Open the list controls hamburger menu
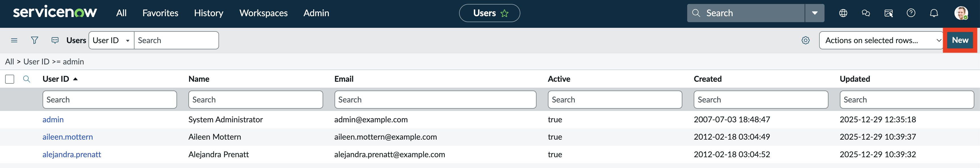The width and height of the screenshot is (980, 168). 14,40
